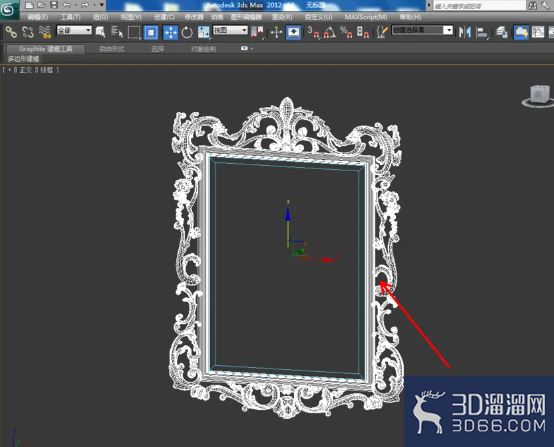Toggle 3D Snaps
Viewport: 554px width, 447px height.
313,32
